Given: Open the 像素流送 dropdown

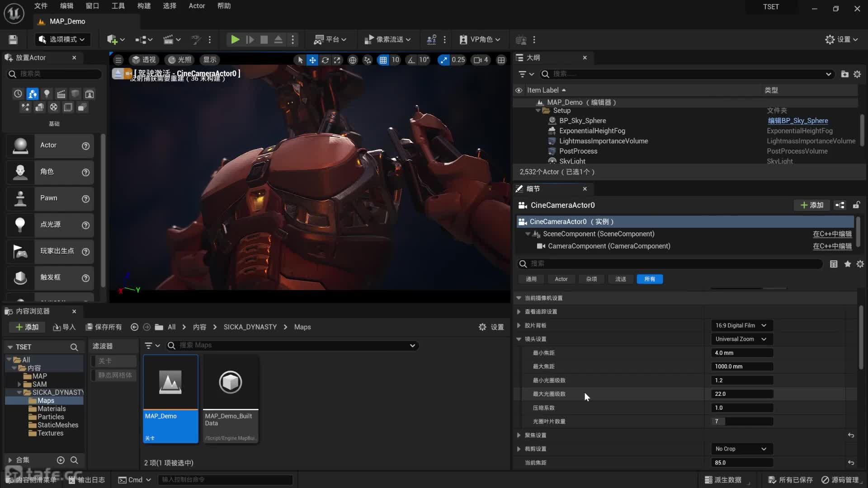Looking at the screenshot, I should (x=387, y=40).
